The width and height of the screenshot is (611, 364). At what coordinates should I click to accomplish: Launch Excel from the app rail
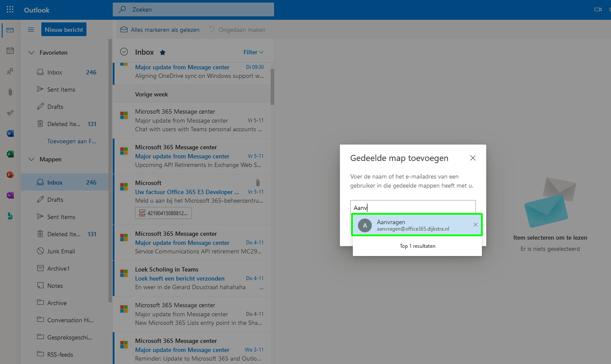tap(10, 154)
